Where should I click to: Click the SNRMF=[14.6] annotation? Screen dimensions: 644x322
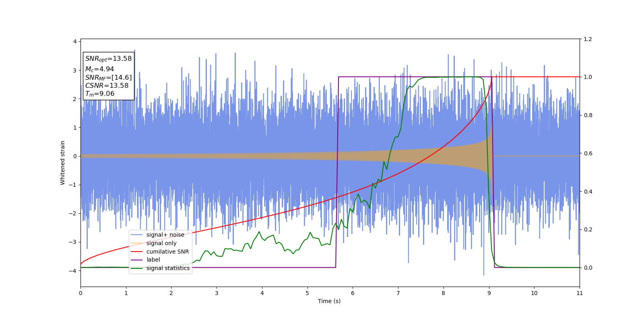click(108, 78)
